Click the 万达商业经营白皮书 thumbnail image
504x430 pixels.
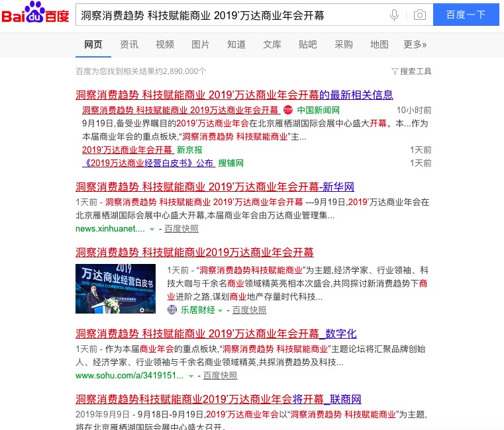[x=115, y=288]
